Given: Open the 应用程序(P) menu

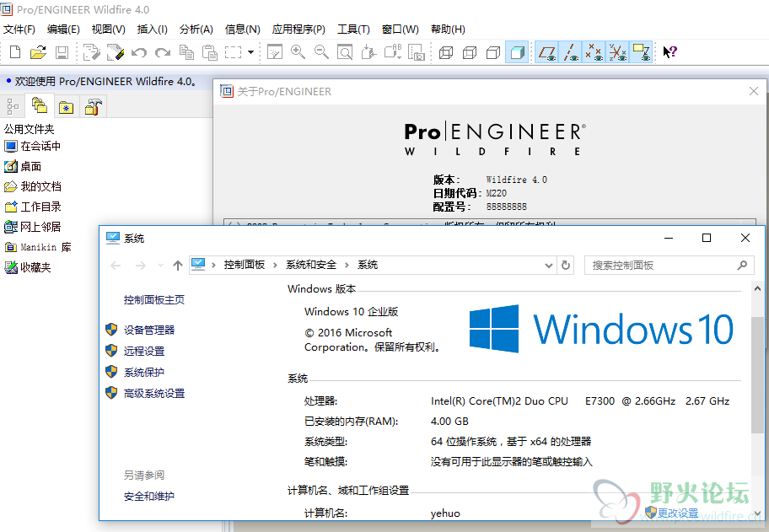Looking at the screenshot, I should pyautogui.click(x=298, y=30).
